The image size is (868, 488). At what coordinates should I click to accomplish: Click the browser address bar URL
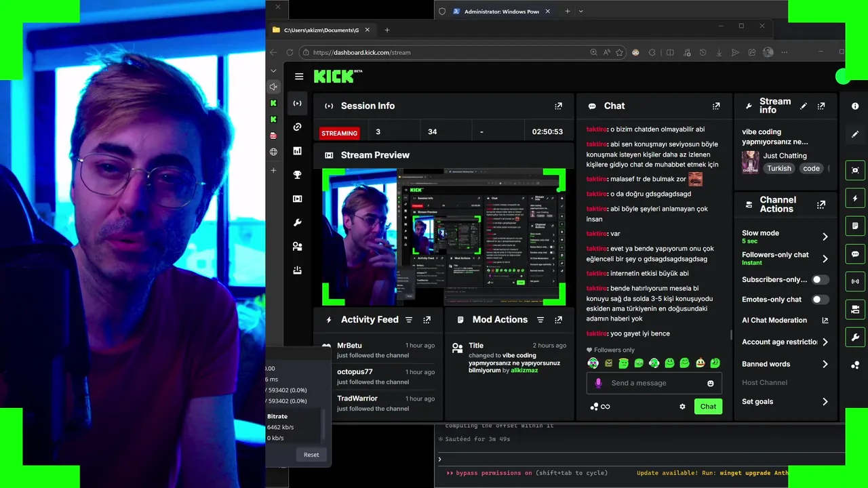tap(361, 52)
